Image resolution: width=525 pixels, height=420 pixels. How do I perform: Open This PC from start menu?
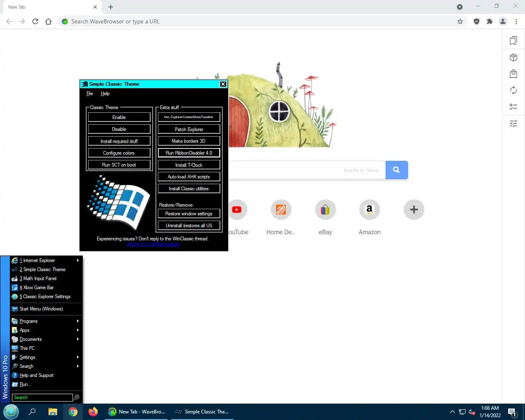pos(46,348)
